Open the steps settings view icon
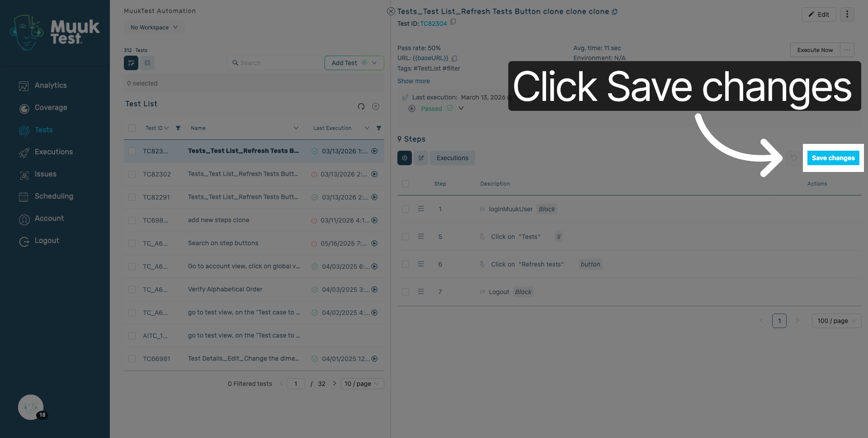This screenshot has width=868, height=438. pyautogui.click(x=405, y=158)
